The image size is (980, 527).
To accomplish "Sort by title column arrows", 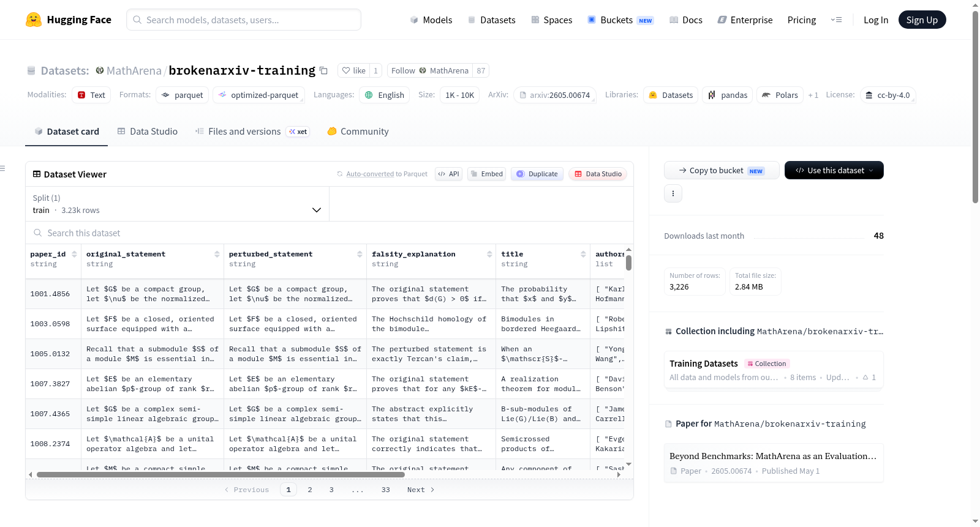I will point(583,254).
